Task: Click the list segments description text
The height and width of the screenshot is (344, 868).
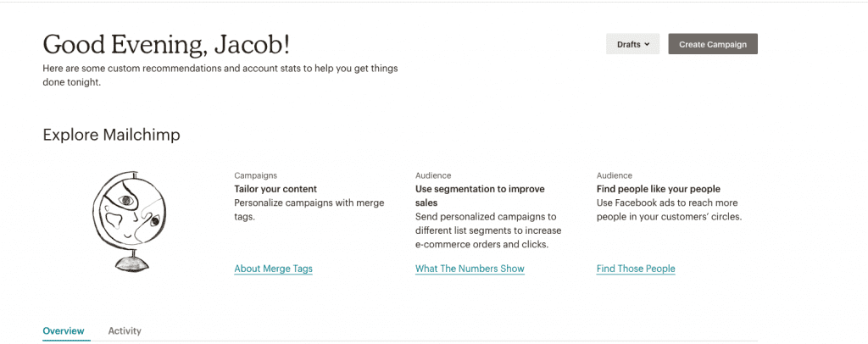Action: coord(488,230)
